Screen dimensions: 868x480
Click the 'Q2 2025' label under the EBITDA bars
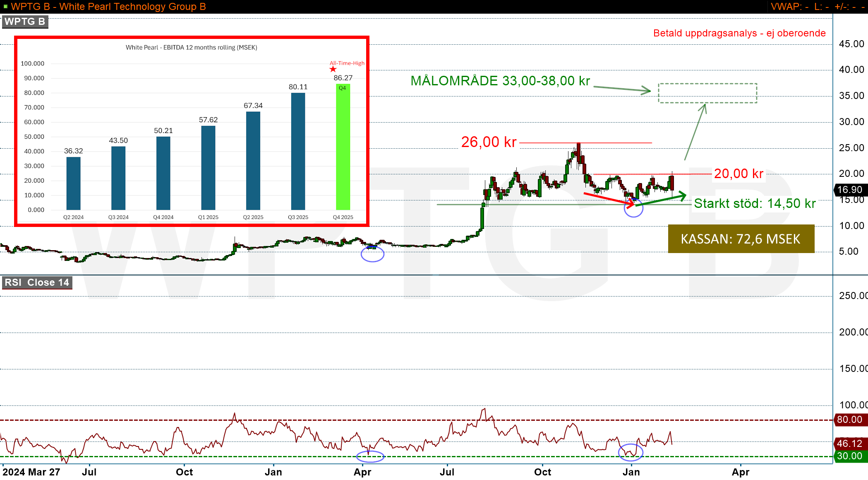tap(253, 217)
